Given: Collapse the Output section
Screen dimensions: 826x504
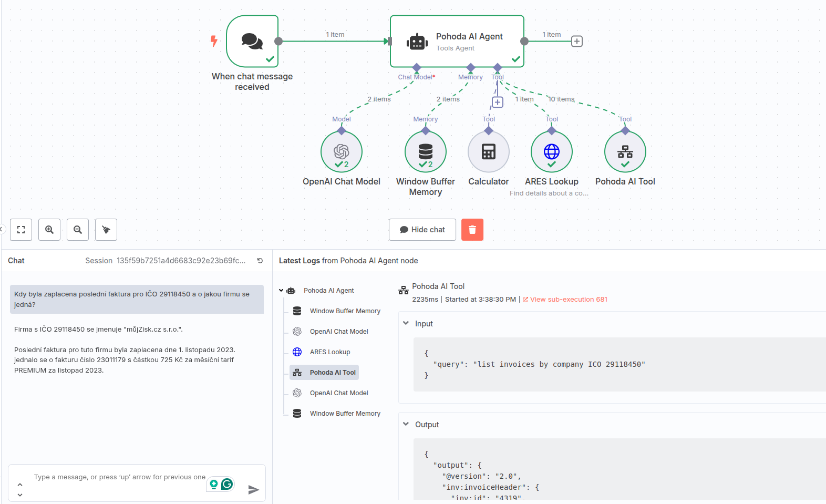Looking at the screenshot, I should coord(406,424).
